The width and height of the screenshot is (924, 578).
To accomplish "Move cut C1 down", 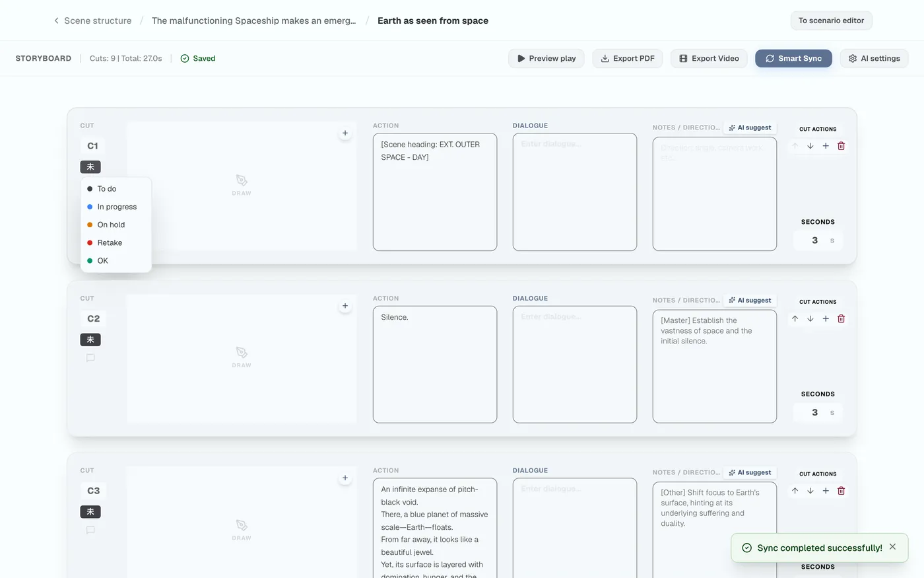I will (x=810, y=146).
